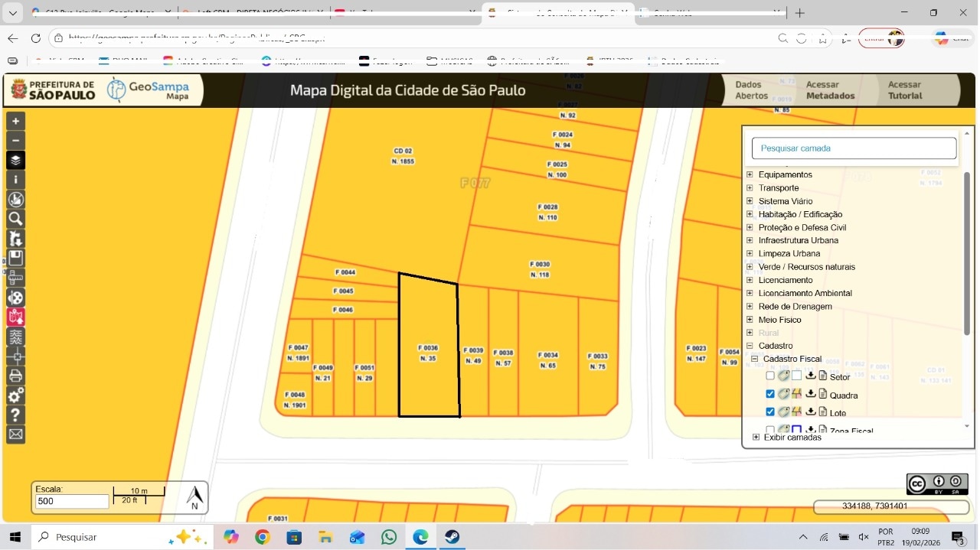This screenshot has height=550, width=980.
Task: Click the Acessar Tutorial link
Action: tap(904, 90)
